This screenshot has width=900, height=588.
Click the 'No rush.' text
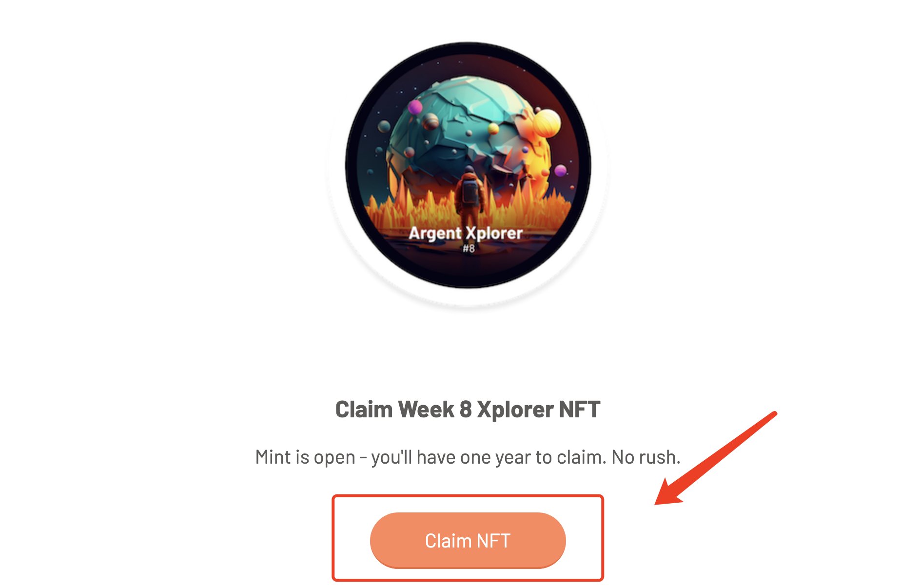(646, 457)
